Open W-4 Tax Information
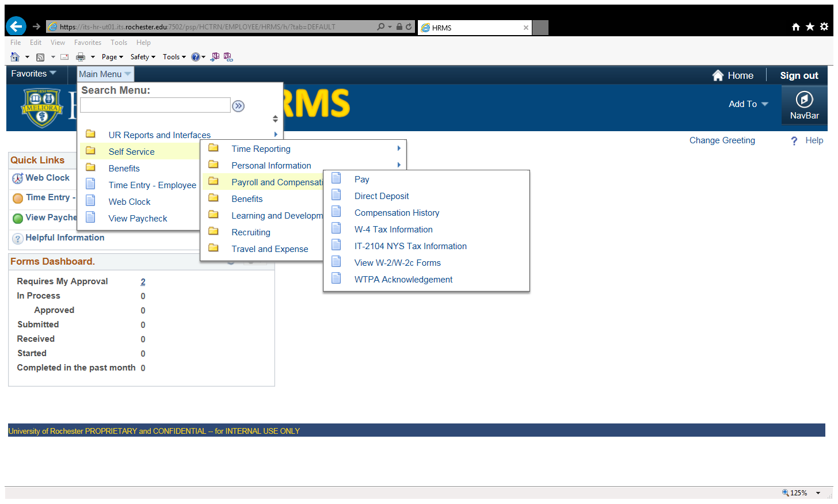838x504 pixels. [x=393, y=230]
